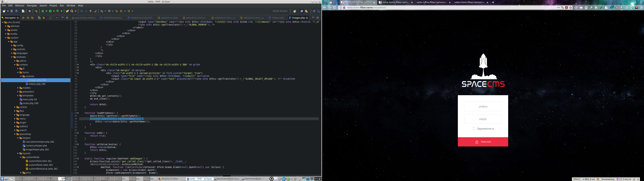
Task: Click the green Debug bug icon
Action: [x=43, y=11]
